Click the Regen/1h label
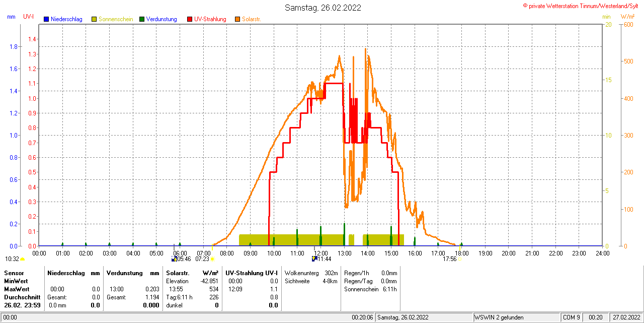Screen dimensions: 644x323 point(356,273)
